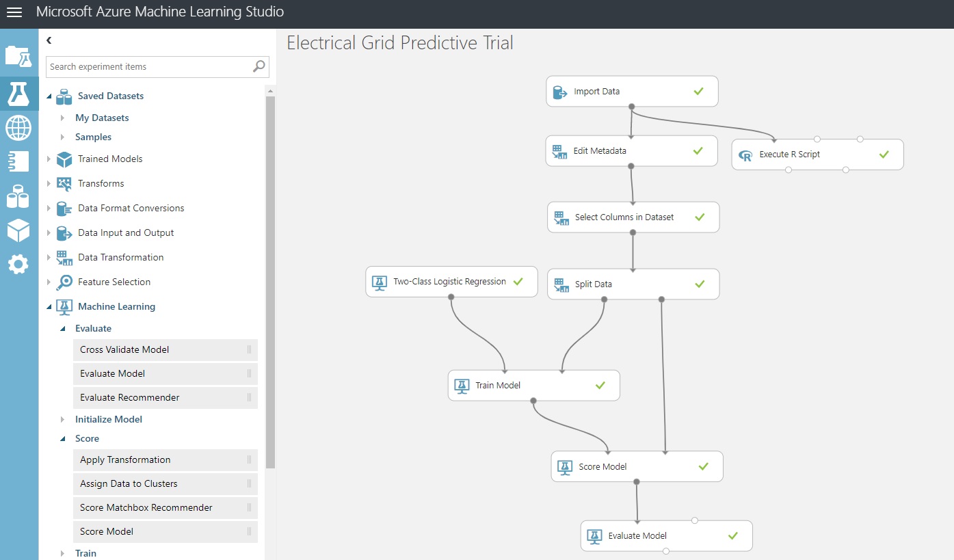Click the palette vertical scrollbar thumb
The image size is (954, 560).
pyautogui.click(x=270, y=282)
